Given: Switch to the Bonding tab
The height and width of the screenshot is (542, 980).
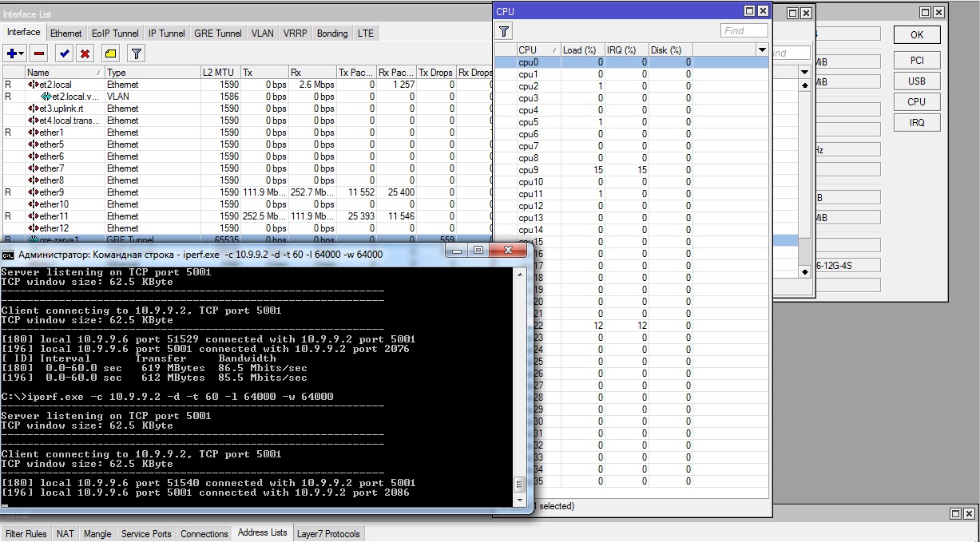Looking at the screenshot, I should (332, 34).
